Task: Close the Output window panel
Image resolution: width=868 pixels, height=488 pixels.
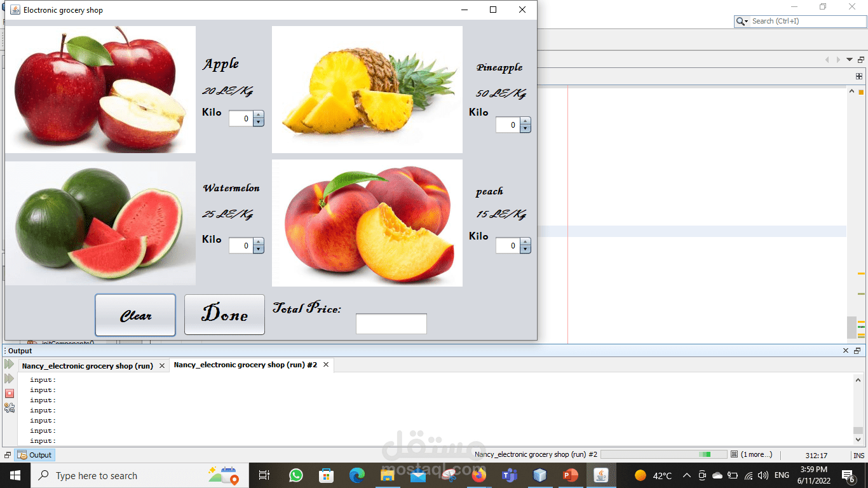Action: [846, 351]
